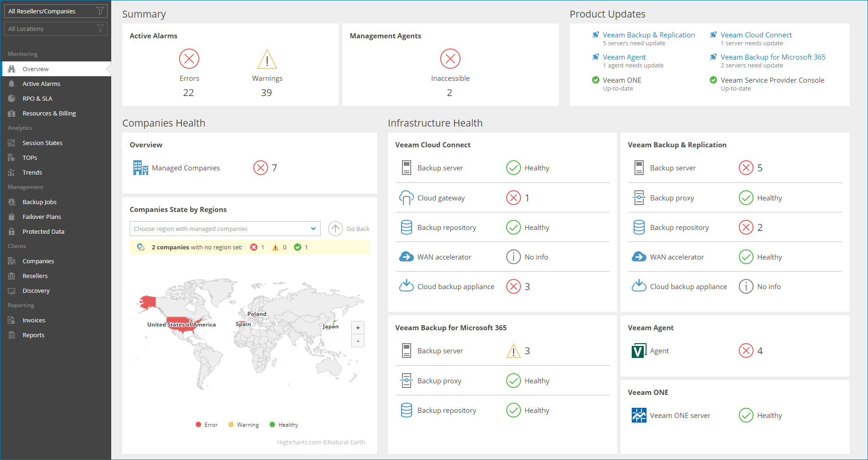868x460 pixels.
Task: Click the Veeam ONE server icon
Action: click(x=639, y=415)
